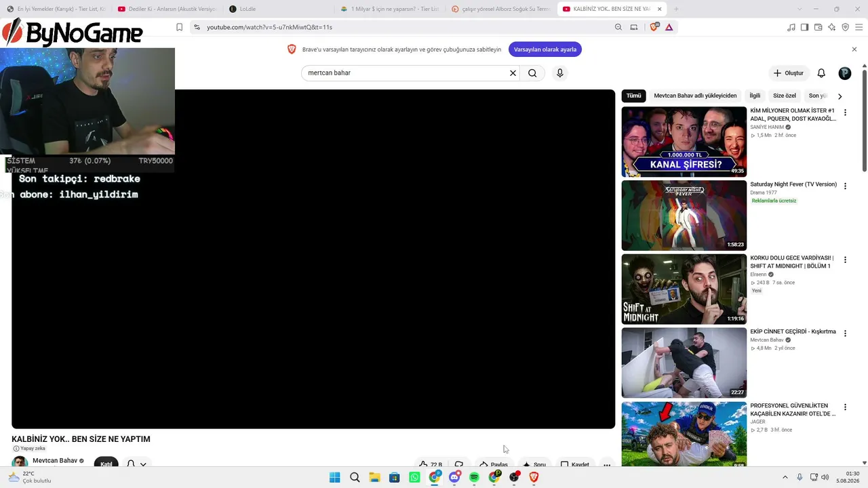
Task: Open Brave VPN shield icon
Action: coord(846,27)
